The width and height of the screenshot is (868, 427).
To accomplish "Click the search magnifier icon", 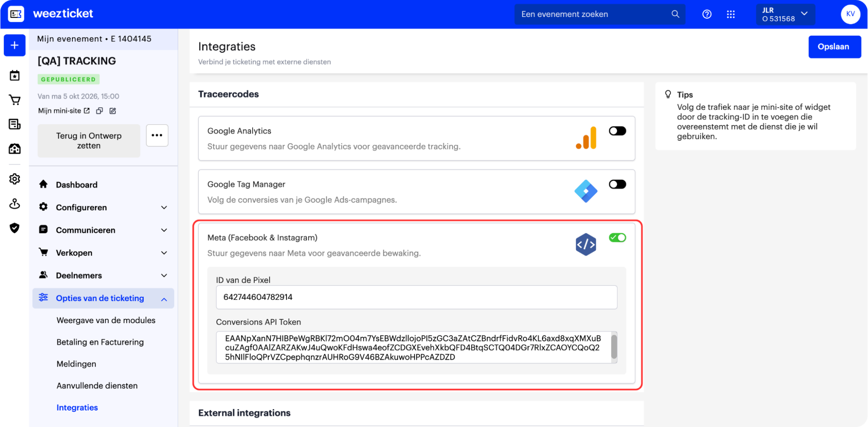I will 675,14.
